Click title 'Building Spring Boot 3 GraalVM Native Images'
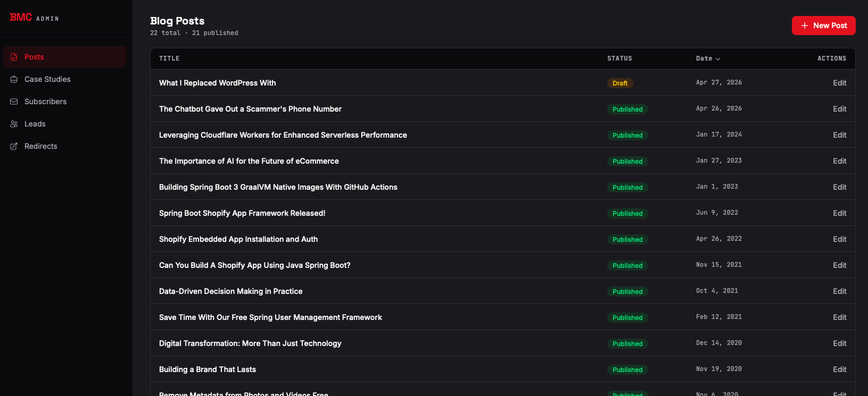The width and height of the screenshot is (868, 396). point(278,187)
